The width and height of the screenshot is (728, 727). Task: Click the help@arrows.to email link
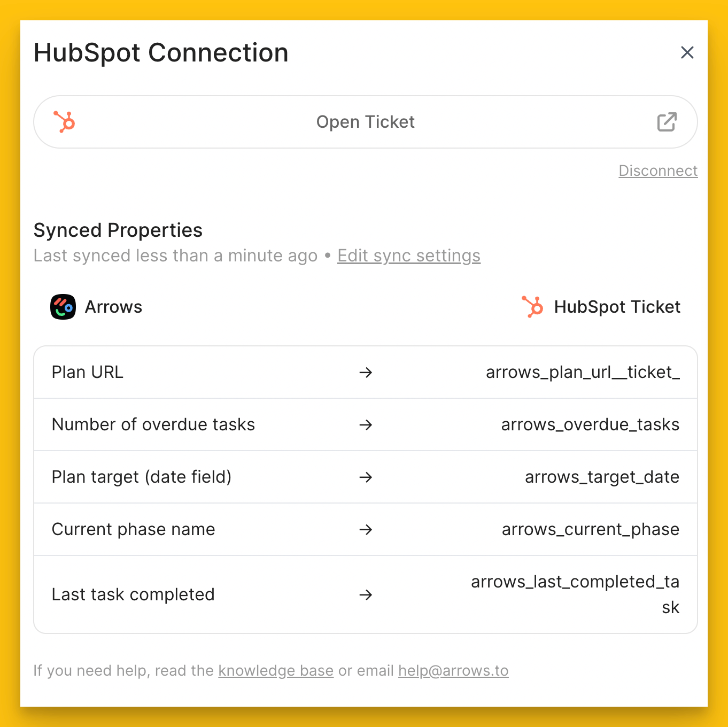tap(453, 670)
